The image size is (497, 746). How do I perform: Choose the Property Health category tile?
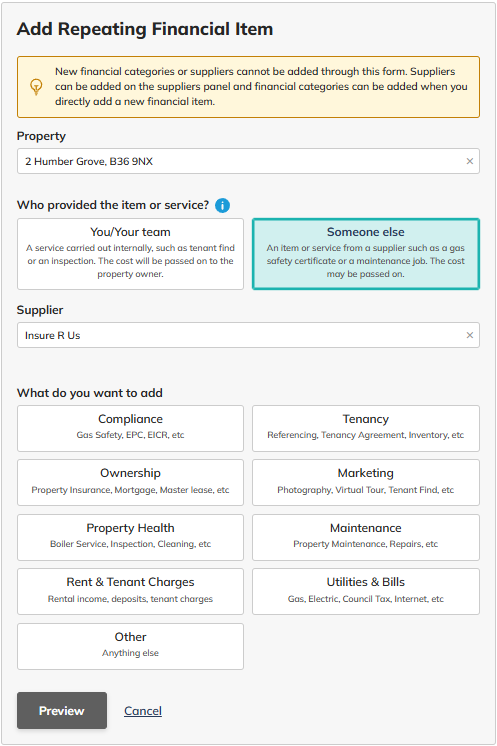tap(130, 537)
